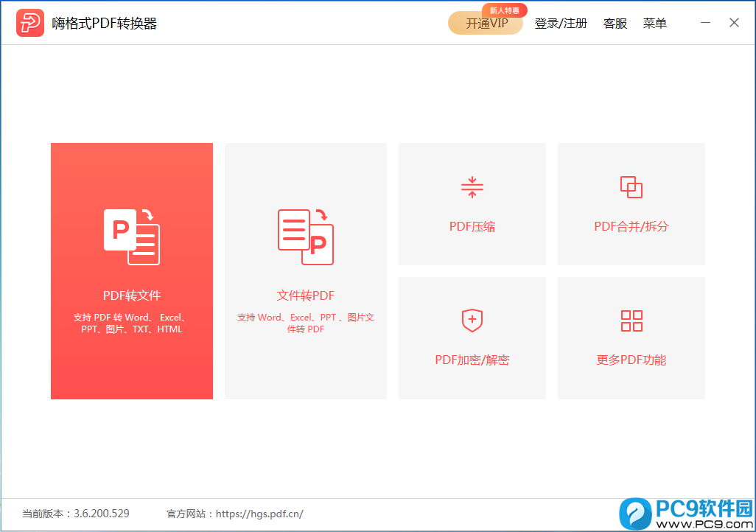Open the official website link https://hgs.pdf.cn/

tap(259, 514)
